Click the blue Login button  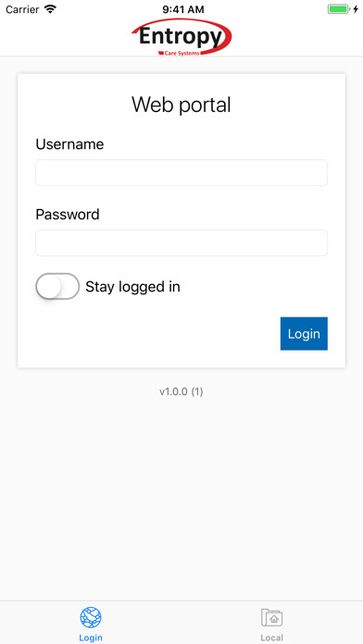coord(304,333)
